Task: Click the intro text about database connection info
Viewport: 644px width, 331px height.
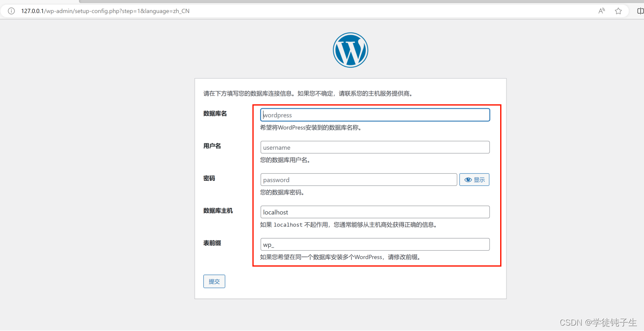Action: coord(308,94)
